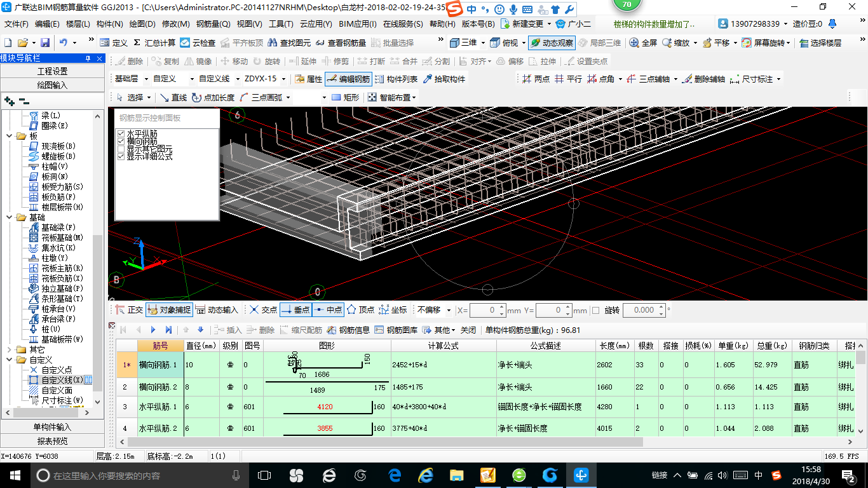The width and height of the screenshot is (868, 488).
Task: Choose the 打断 break tool
Action: pos(372,61)
